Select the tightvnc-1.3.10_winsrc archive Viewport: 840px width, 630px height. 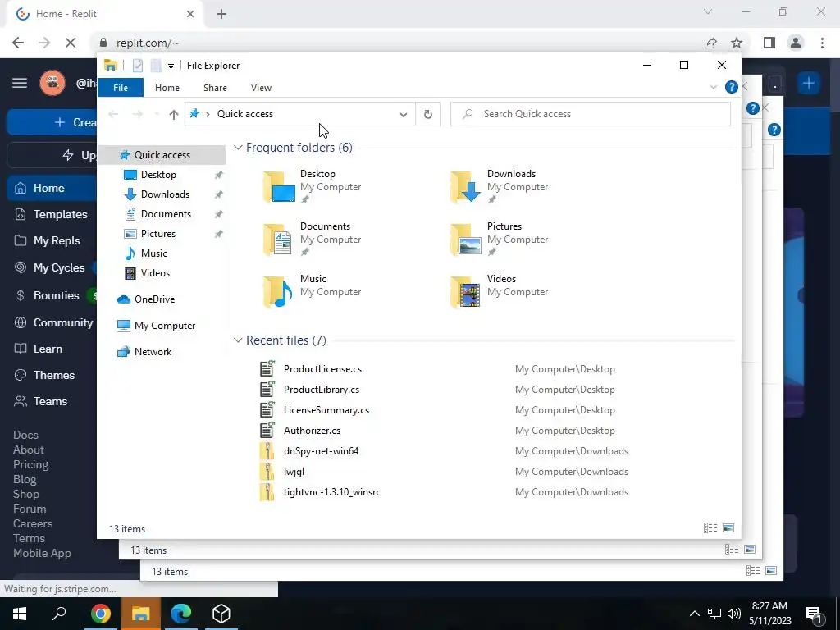click(x=331, y=492)
